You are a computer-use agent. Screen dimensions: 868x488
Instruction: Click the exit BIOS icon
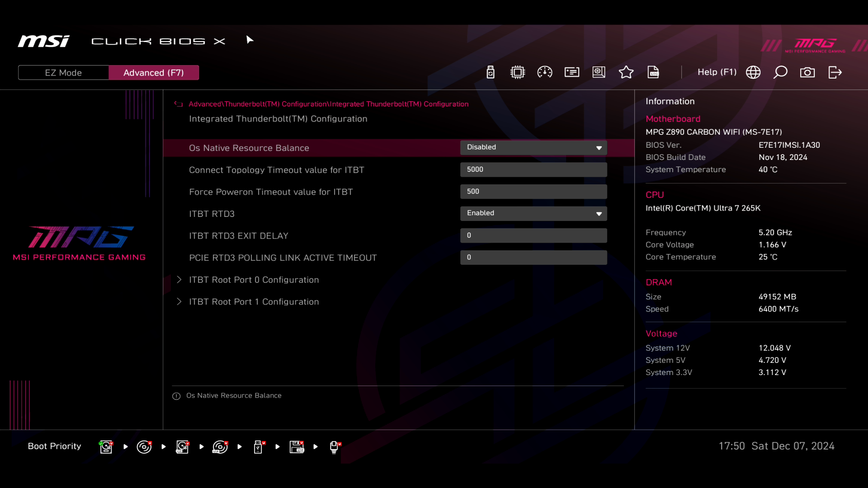tap(835, 72)
